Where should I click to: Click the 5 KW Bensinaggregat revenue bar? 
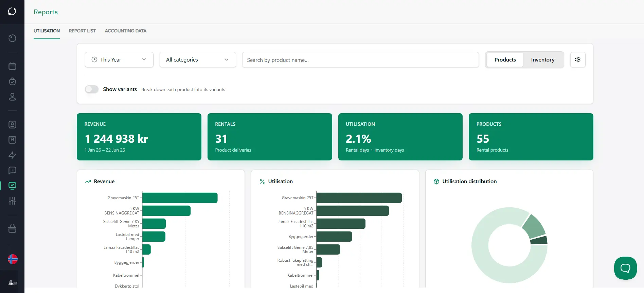pos(166,211)
